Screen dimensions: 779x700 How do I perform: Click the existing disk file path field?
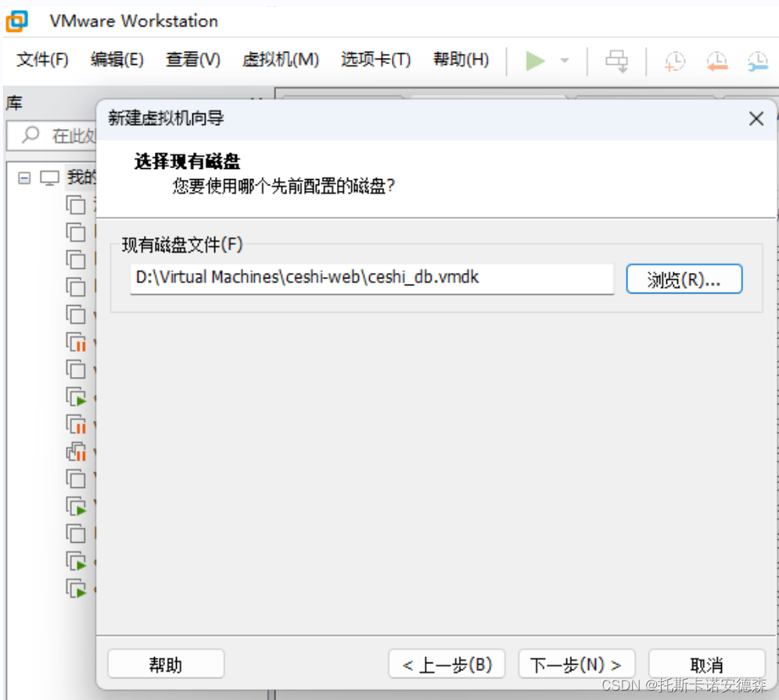(372, 278)
